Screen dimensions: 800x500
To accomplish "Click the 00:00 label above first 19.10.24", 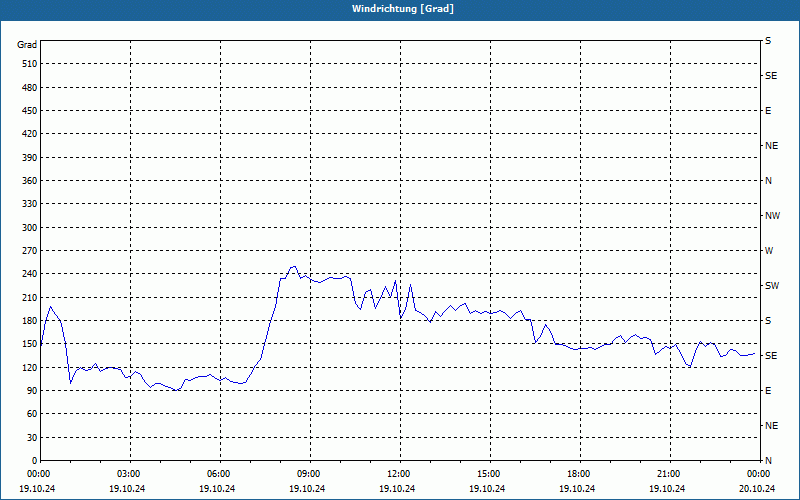I will point(38,474).
